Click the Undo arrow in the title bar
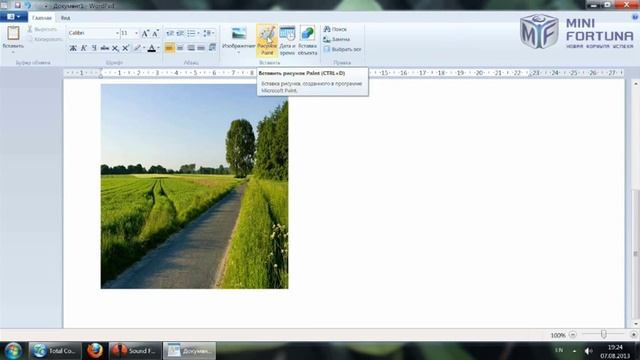This screenshot has height=360, width=640. coord(28,5)
